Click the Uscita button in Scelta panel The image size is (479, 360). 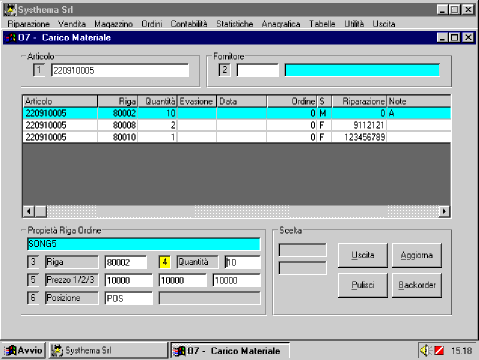tap(363, 255)
